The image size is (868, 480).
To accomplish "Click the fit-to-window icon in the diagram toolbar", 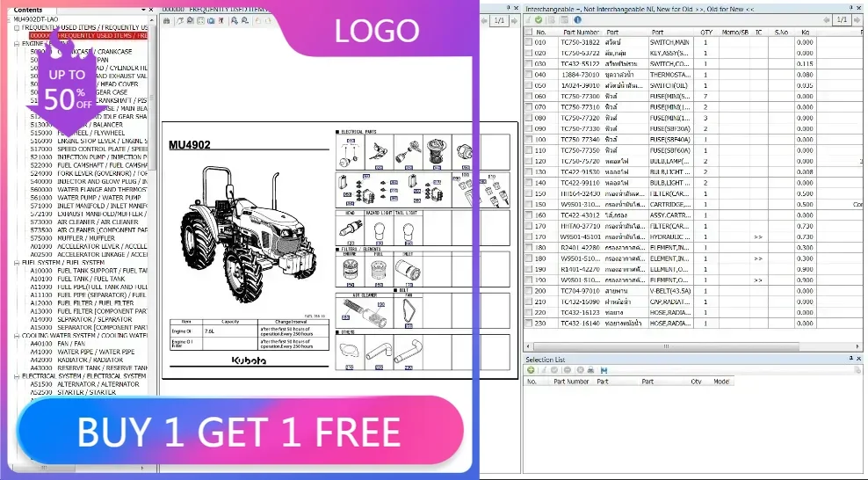I will [x=200, y=20].
